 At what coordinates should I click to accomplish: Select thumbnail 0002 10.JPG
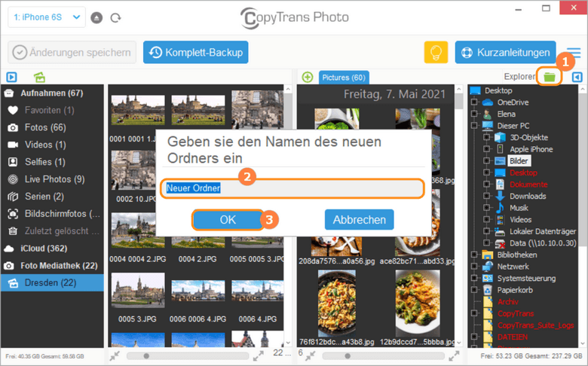point(133,170)
